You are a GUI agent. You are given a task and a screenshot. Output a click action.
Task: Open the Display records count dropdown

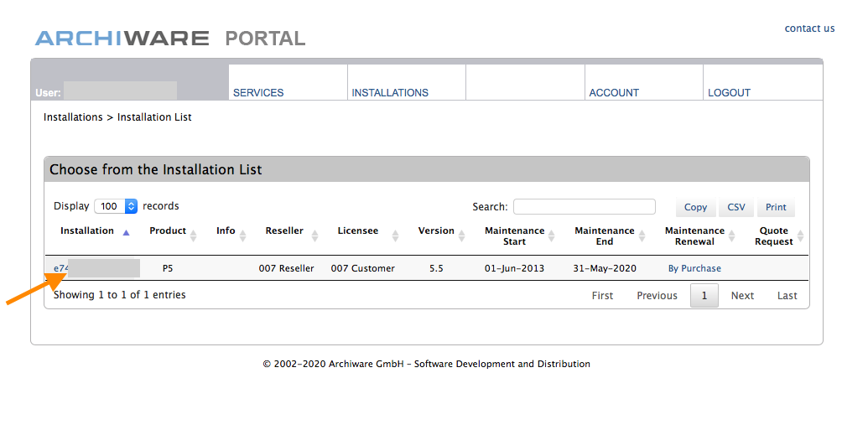tap(116, 206)
